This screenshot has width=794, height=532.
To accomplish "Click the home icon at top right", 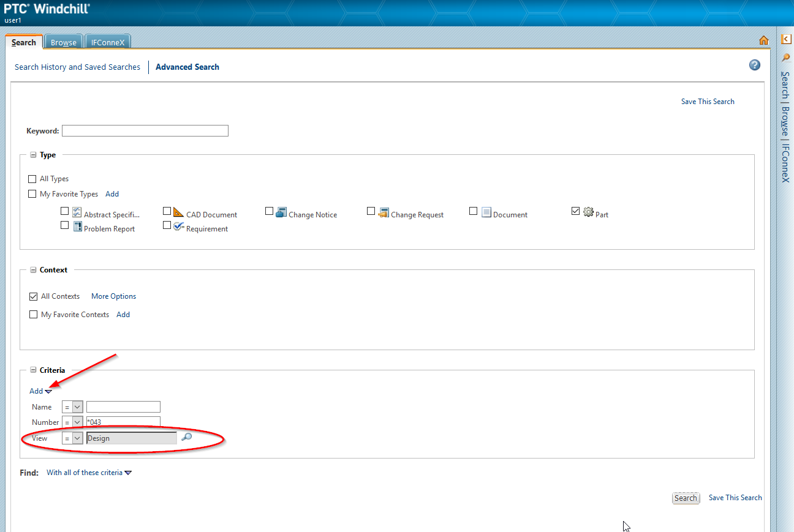I will coord(763,40).
